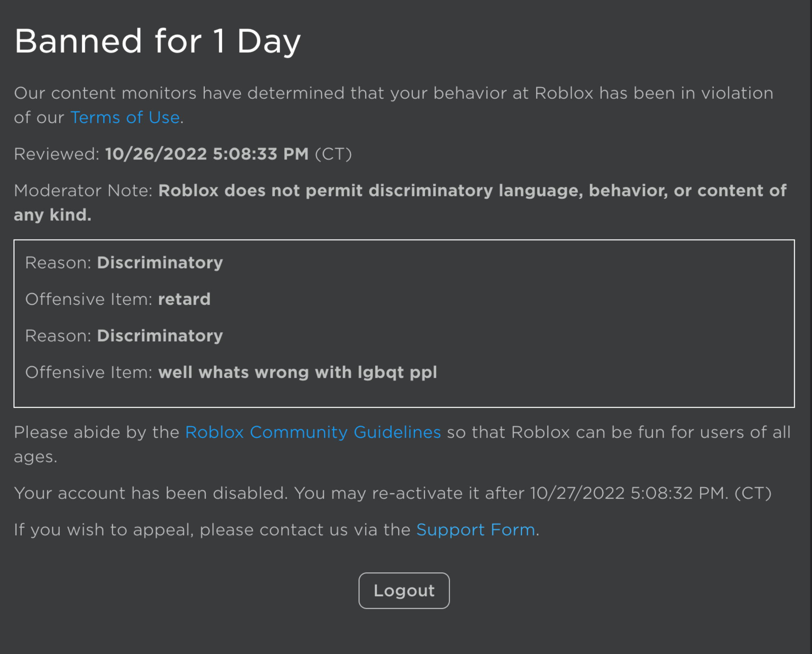Image resolution: width=812 pixels, height=654 pixels.
Task: Click the bold moderator note about discriminatory language
Action: pyautogui.click(x=472, y=191)
